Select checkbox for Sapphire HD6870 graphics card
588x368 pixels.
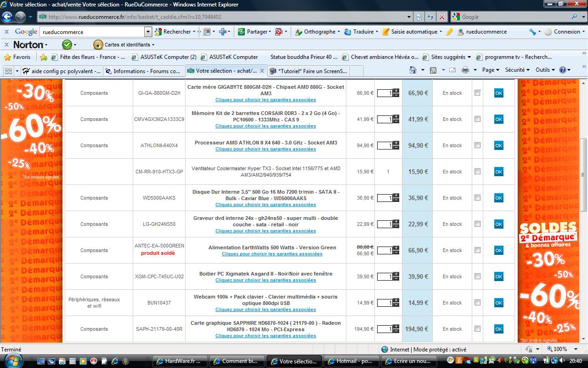(477, 329)
